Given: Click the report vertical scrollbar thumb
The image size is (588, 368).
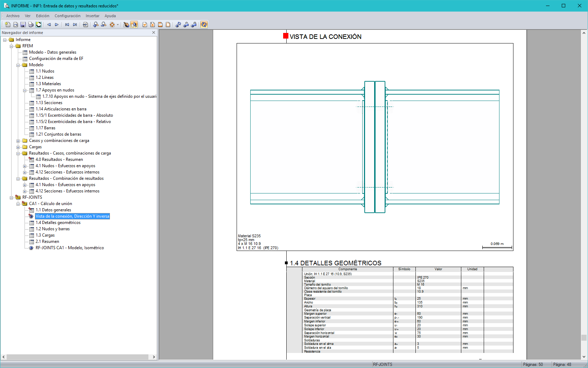Looking at the screenshot, I should coord(583,338).
